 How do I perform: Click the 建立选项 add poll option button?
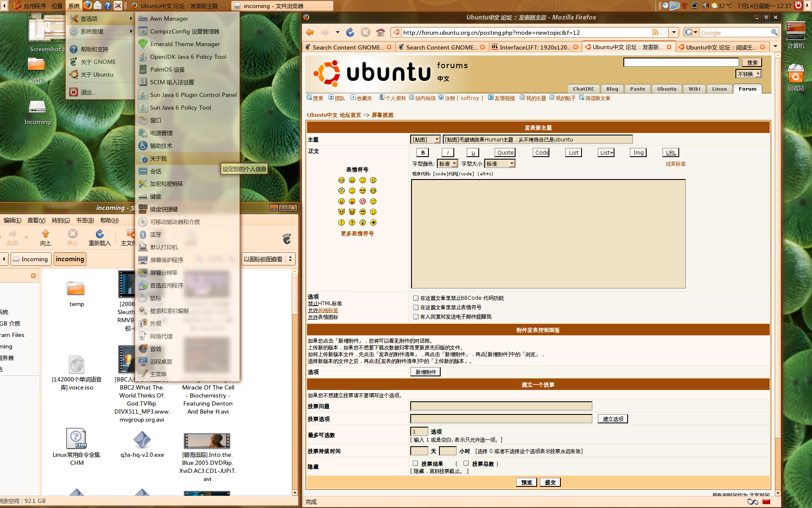coord(613,419)
